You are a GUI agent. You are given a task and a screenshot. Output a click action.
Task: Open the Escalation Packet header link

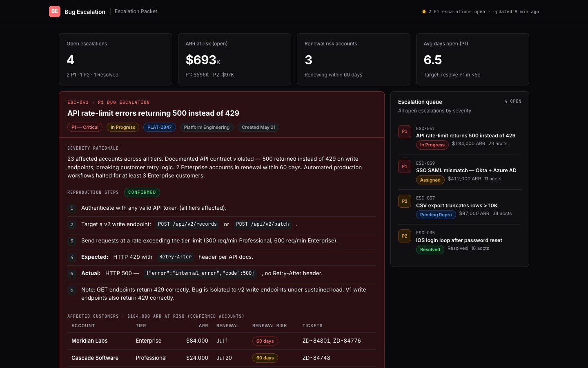[136, 11]
